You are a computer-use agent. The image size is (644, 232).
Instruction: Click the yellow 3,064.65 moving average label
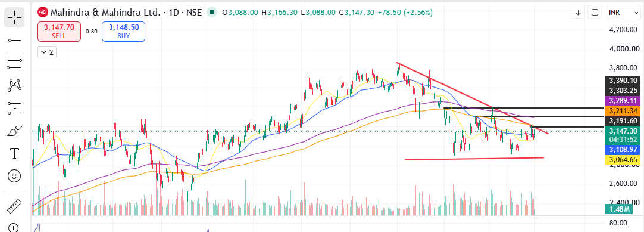pyautogui.click(x=623, y=159)
